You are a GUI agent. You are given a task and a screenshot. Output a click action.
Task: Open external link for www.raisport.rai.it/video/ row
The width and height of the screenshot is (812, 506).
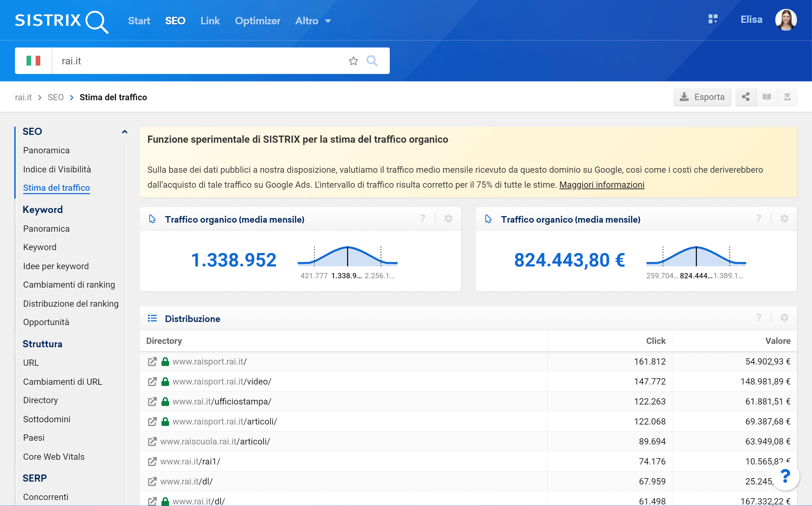tap(152, 381)
